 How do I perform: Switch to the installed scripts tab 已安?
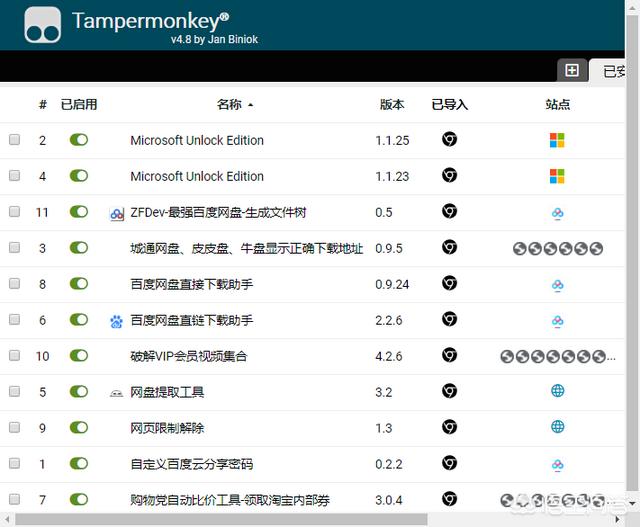pos(609,71)
